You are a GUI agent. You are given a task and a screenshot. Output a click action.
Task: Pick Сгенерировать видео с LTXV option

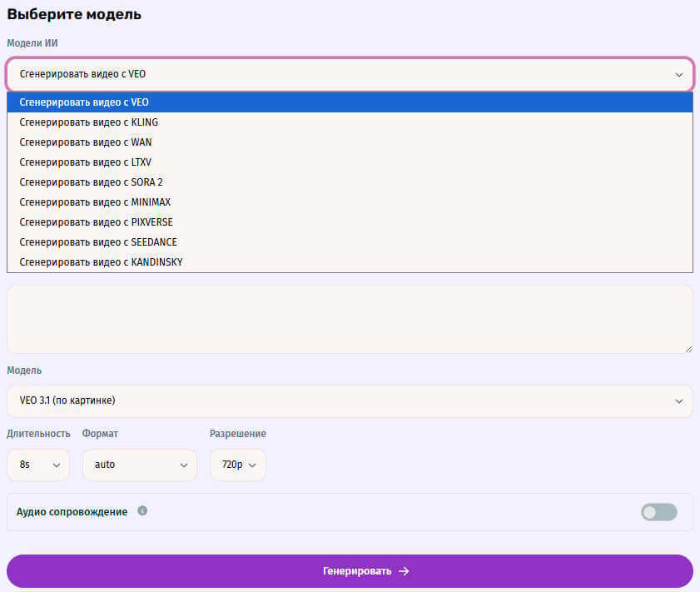click(86, 162)
